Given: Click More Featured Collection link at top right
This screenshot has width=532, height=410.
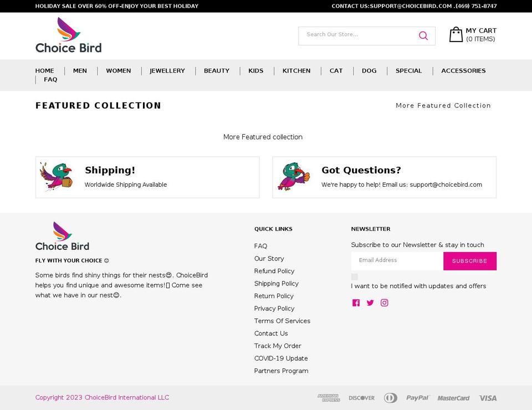Looking at the screenshot, I should click(443, 105).
